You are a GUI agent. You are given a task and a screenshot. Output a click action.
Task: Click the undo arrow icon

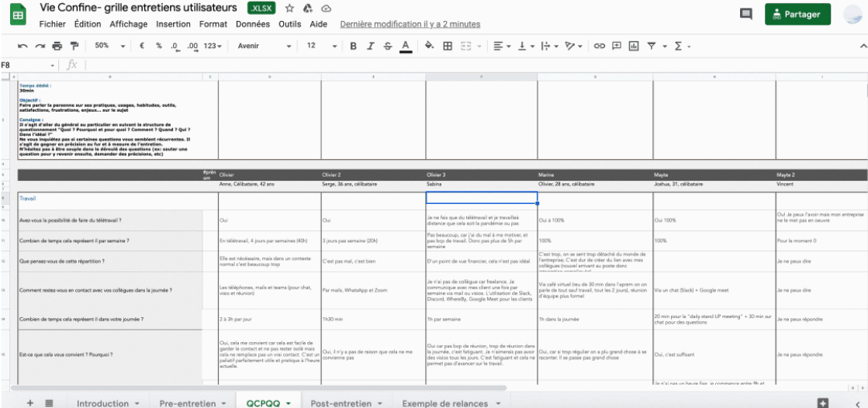click(22, 46)
